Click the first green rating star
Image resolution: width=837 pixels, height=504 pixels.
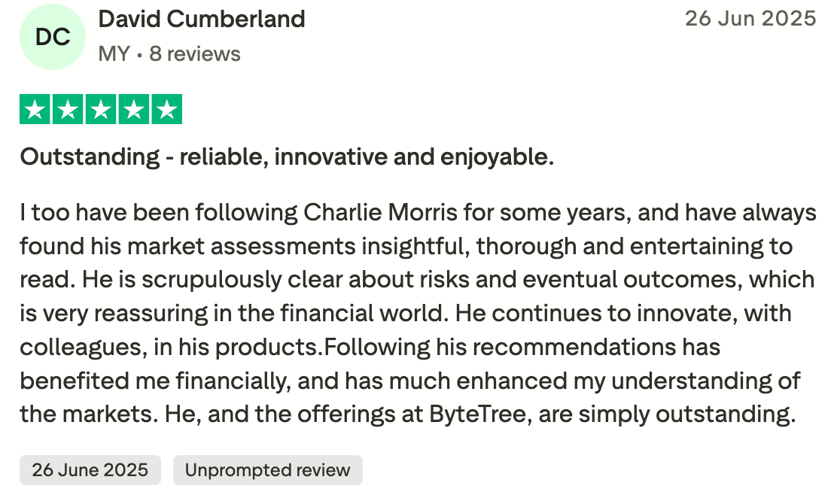35,109
